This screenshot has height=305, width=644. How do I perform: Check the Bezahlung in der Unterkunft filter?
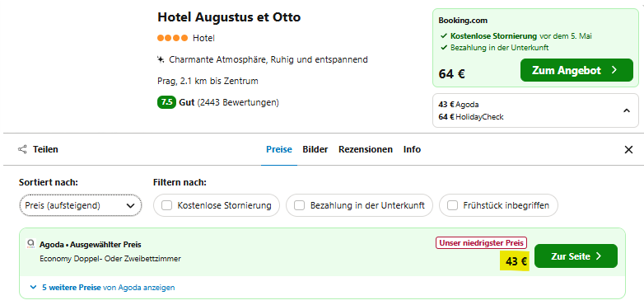coord(300,205)
